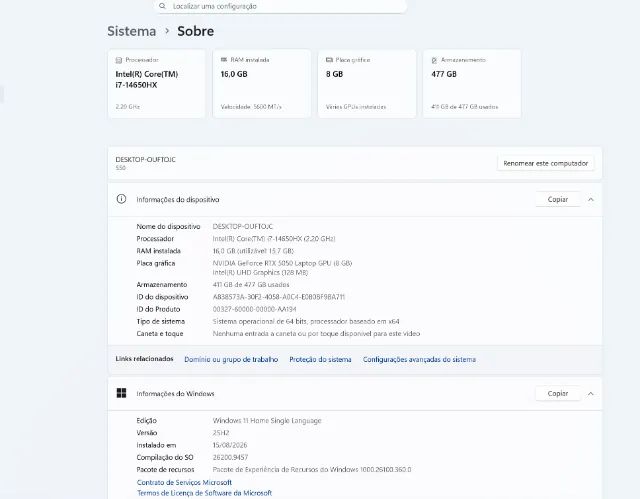Select 'Intel(R) UHD Graphics (128 MB)' text
640x499 pixels.
coord(260,273)
